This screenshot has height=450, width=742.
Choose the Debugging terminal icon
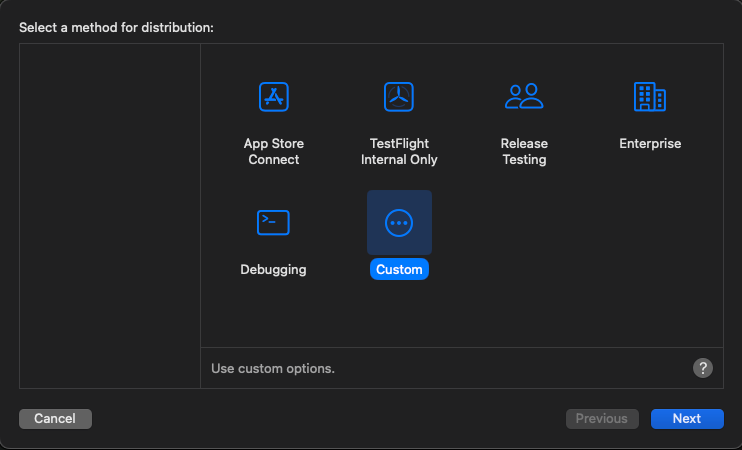click(273, 222)
